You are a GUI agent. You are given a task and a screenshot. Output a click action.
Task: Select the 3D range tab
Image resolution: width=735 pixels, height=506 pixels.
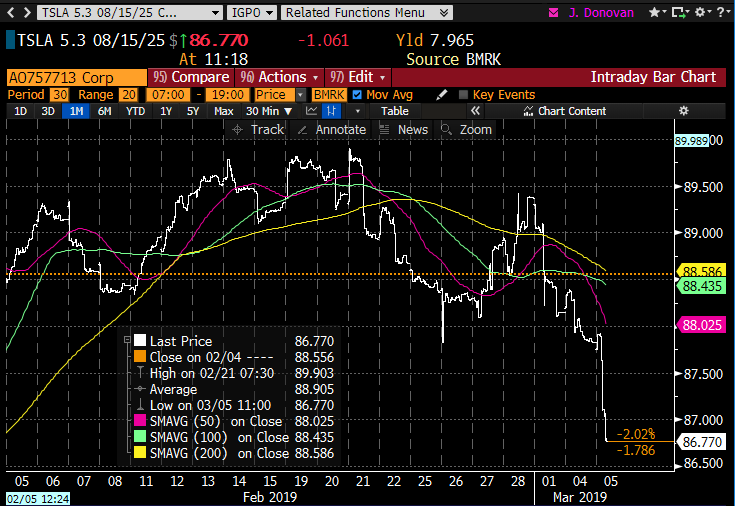point(48,111)
